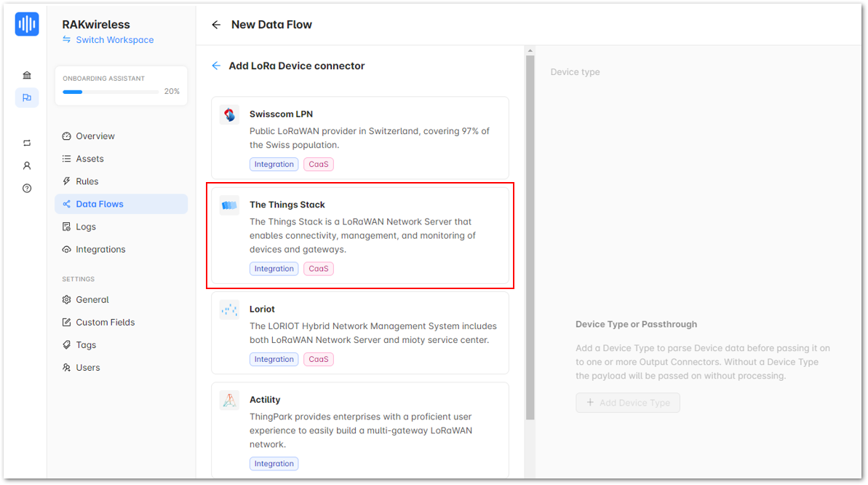Click the Add Device Type button
Viewport: 868px width, 485px height.
tap(628, 403)
